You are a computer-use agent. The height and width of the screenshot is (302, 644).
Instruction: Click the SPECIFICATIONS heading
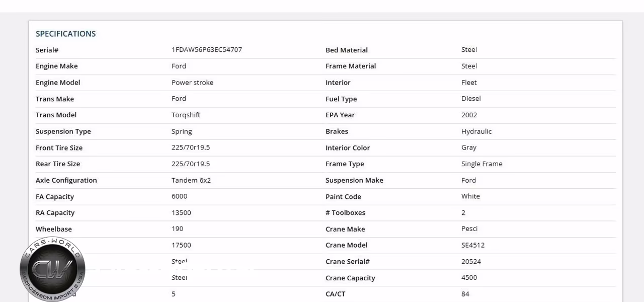pos(65,34)
